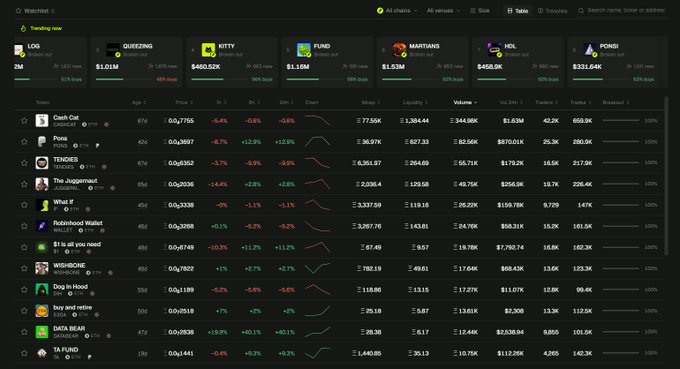Star $1 is all you need to watchlist
Image resolution: width=680 pixels, height=369 pixels.
(x=24, y=247)
